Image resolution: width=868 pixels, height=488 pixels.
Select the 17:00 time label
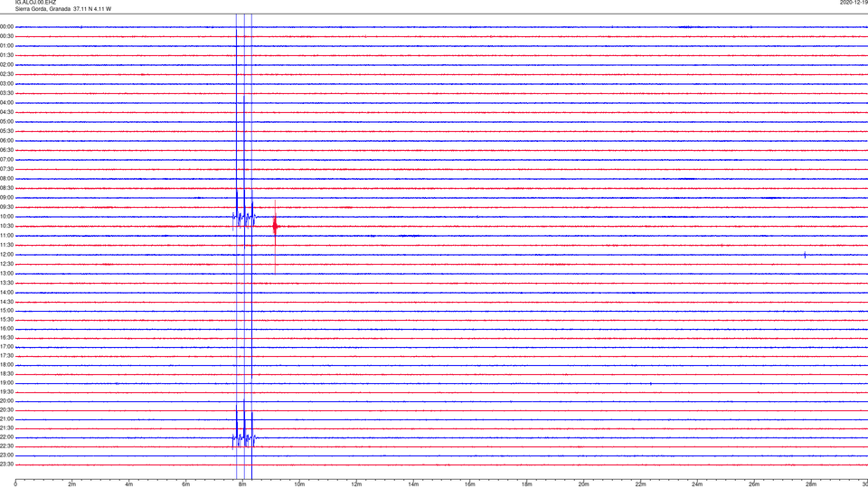click(6, 347)
